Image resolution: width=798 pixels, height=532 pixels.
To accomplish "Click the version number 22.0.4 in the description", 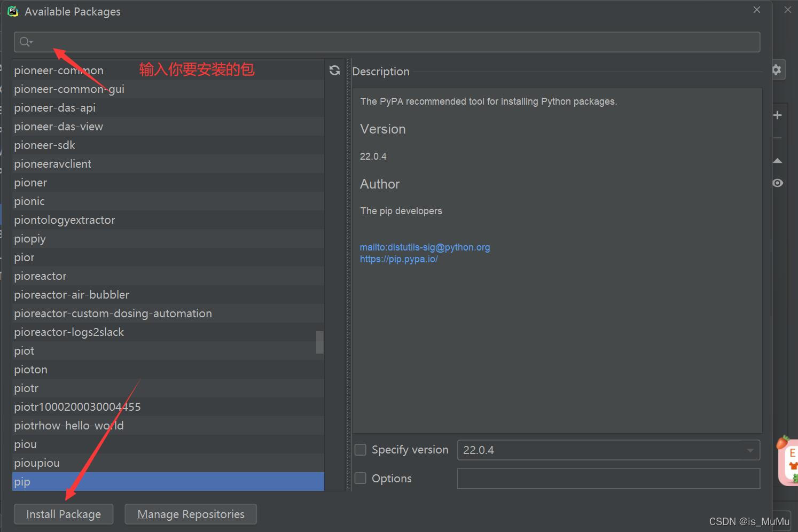I will (x=373, y=157).
